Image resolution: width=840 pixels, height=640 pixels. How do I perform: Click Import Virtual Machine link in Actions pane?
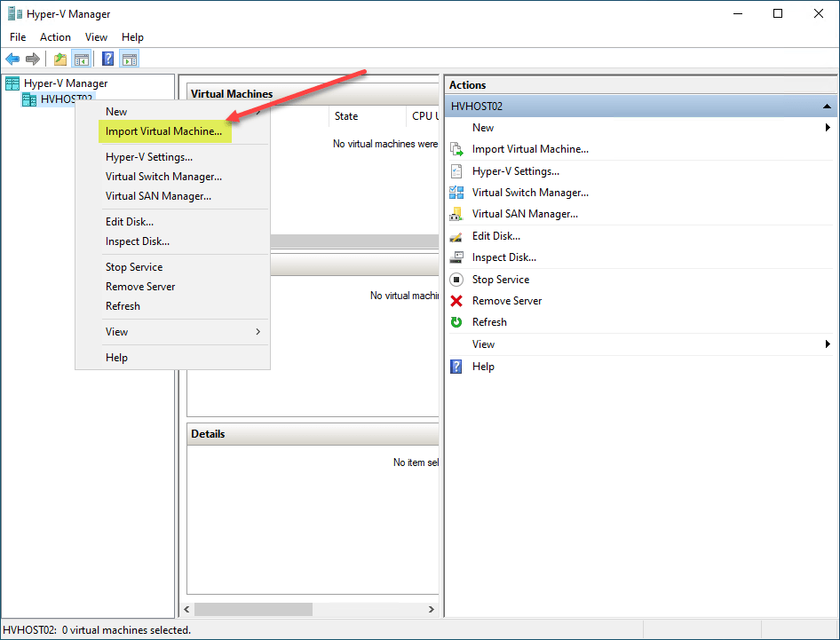coord(530,149)
